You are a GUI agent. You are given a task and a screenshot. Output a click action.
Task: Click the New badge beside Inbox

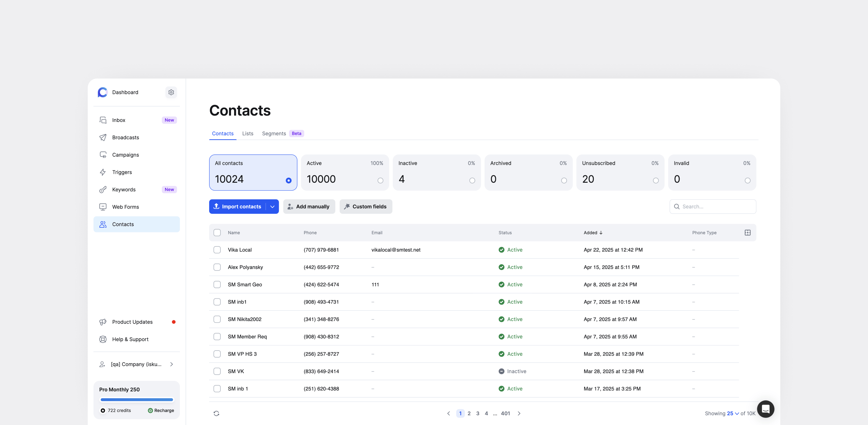coord(169,120)
